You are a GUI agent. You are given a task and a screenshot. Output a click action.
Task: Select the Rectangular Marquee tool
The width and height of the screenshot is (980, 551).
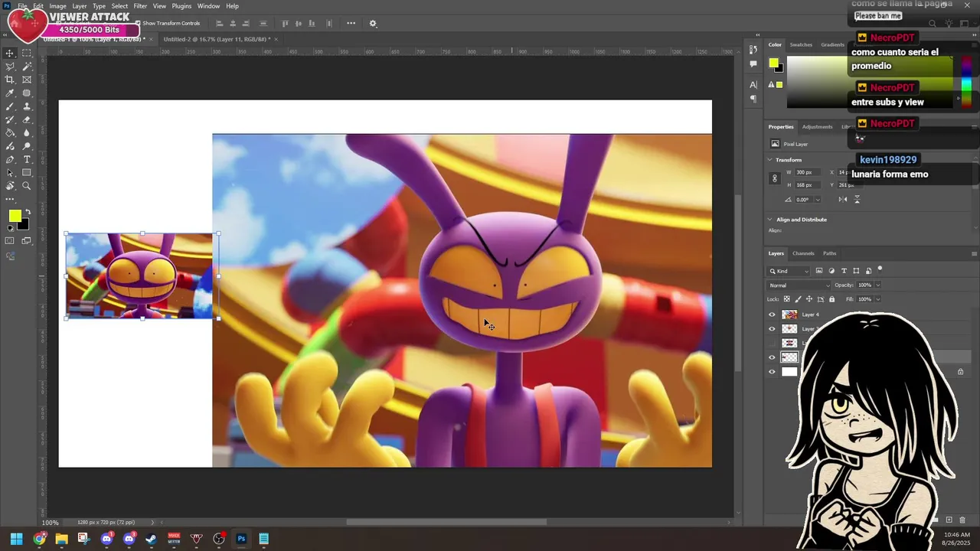tap(27, 53)
